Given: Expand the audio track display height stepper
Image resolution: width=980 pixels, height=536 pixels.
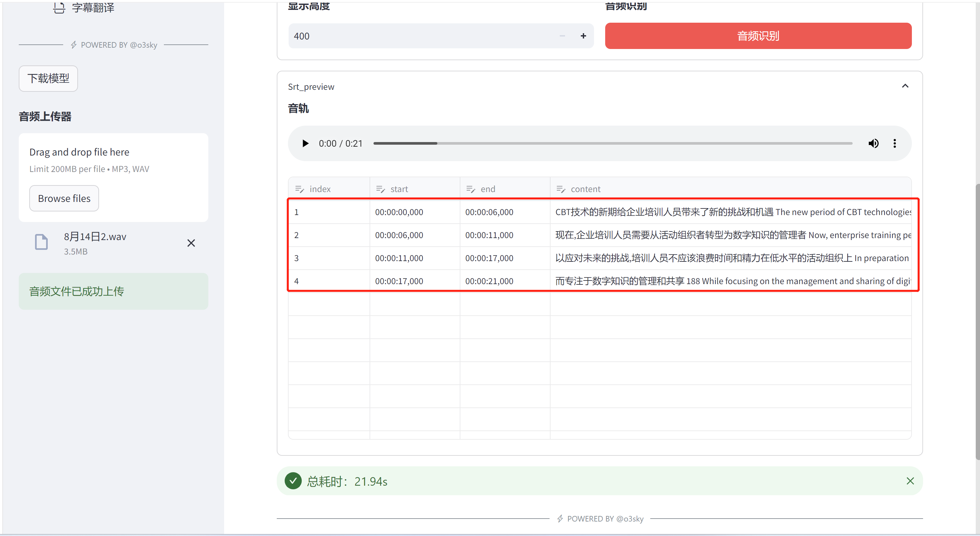Looking at the screenshot, I should point(582,36).
